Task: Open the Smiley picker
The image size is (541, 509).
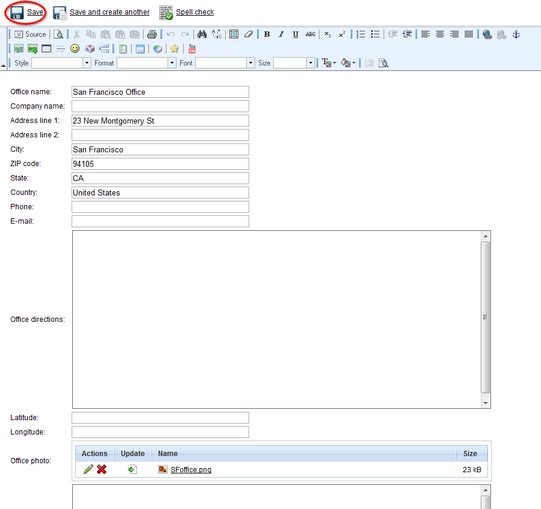Action: coord(75,49)
